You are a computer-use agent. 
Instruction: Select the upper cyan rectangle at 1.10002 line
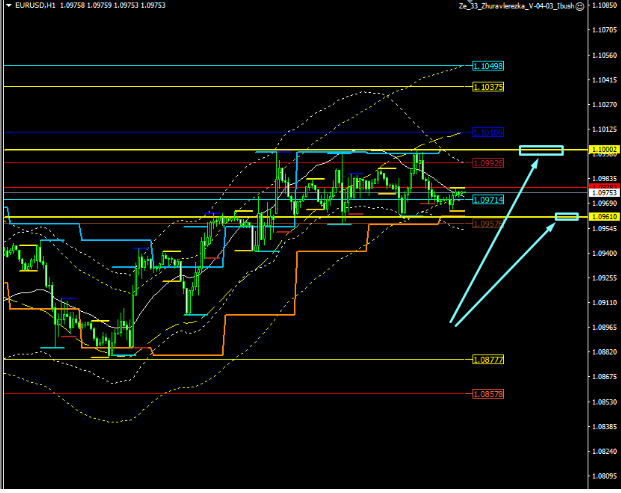pyautogui.click(x=541, y=151)
